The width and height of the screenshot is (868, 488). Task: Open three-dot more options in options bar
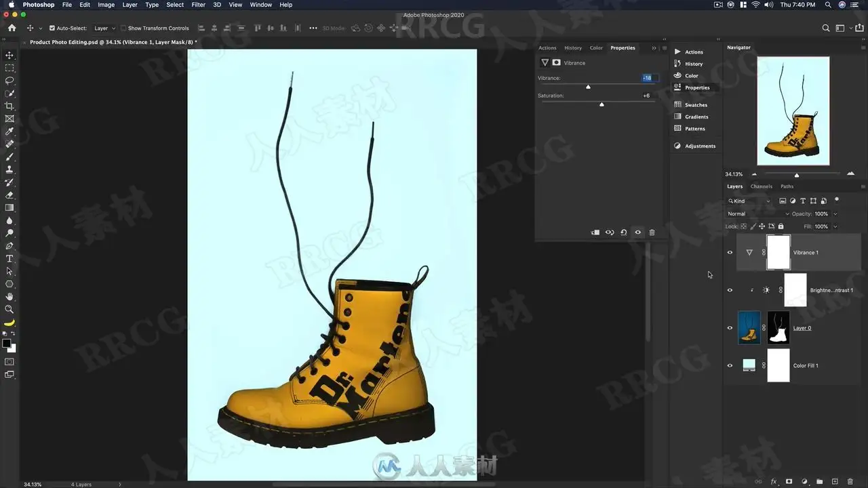pos(313,28)
